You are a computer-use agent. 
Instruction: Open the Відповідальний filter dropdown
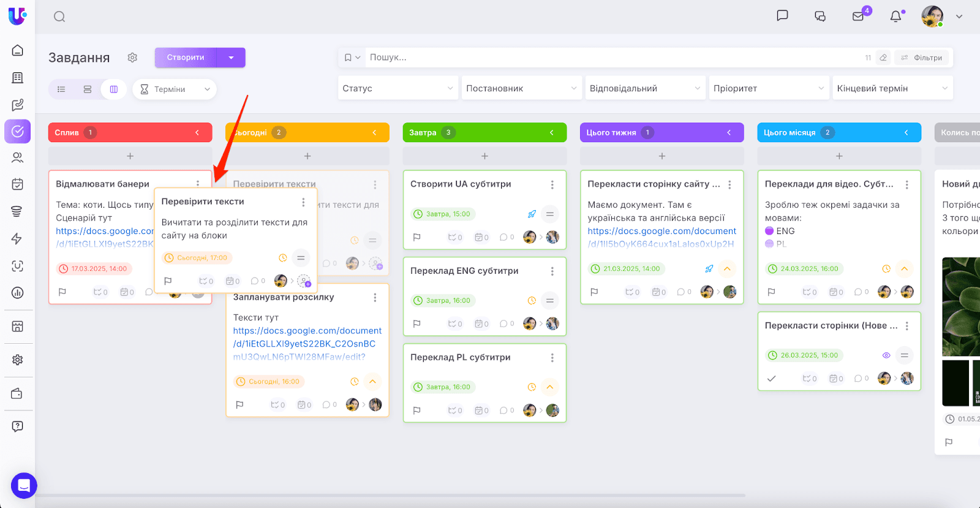point(645,88)
